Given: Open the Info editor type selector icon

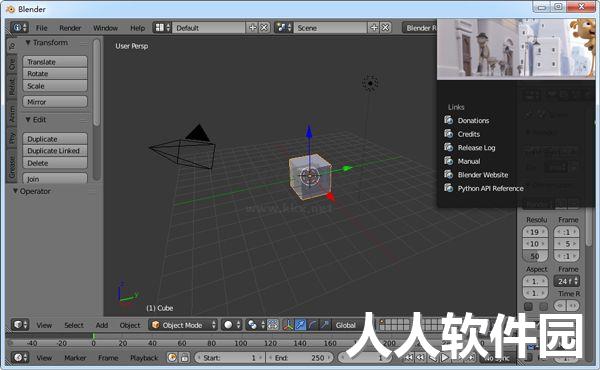Looking at the screenshot, I should [x=19, y=28].
